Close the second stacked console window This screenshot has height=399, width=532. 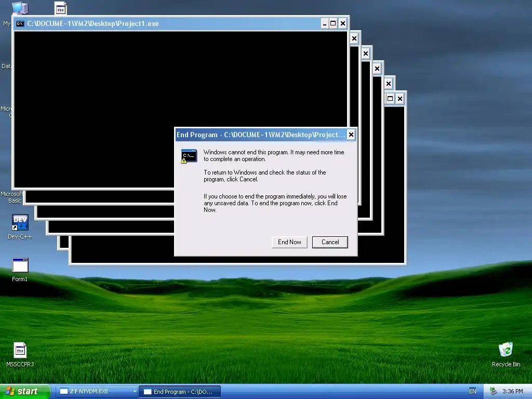(354, 38)
